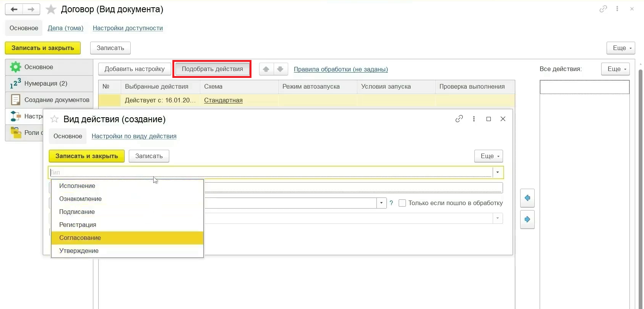Open Настройки по виду действия link
This screenshot has width=644, height=309.
134,136
